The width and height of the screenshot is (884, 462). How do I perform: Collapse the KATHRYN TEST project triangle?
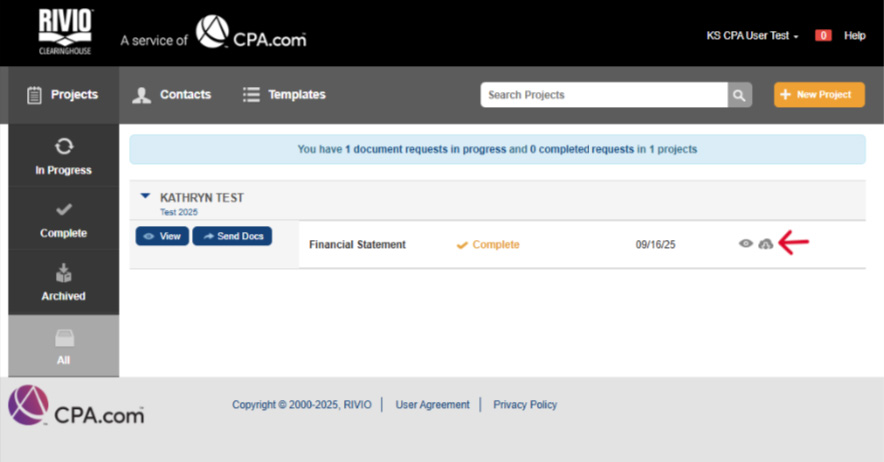point(145,197)
